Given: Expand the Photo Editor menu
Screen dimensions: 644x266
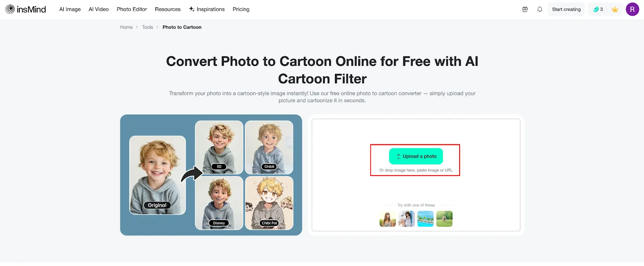Looking at the screenshot, I should pos(132,9).
